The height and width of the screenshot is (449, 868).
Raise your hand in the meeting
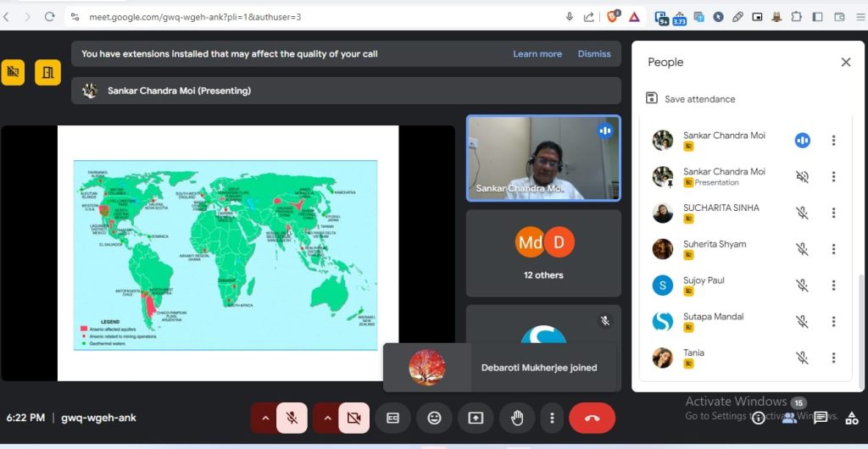516,418
